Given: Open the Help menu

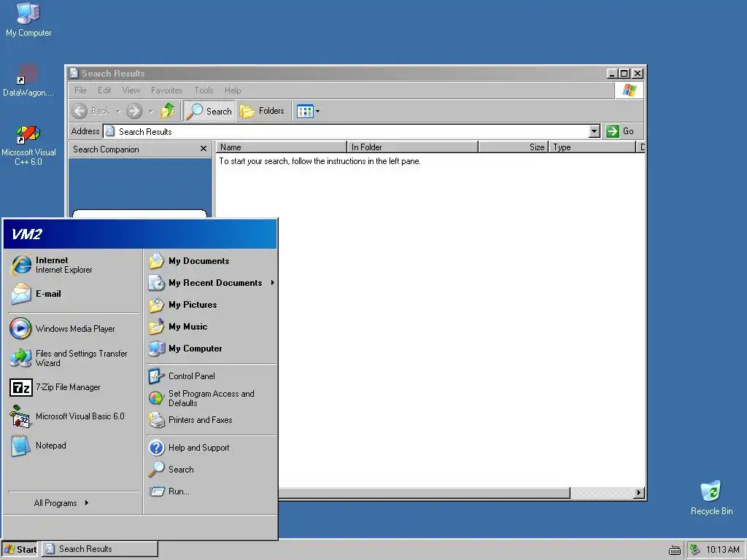Looking at the screenshot, I should 233,90.
